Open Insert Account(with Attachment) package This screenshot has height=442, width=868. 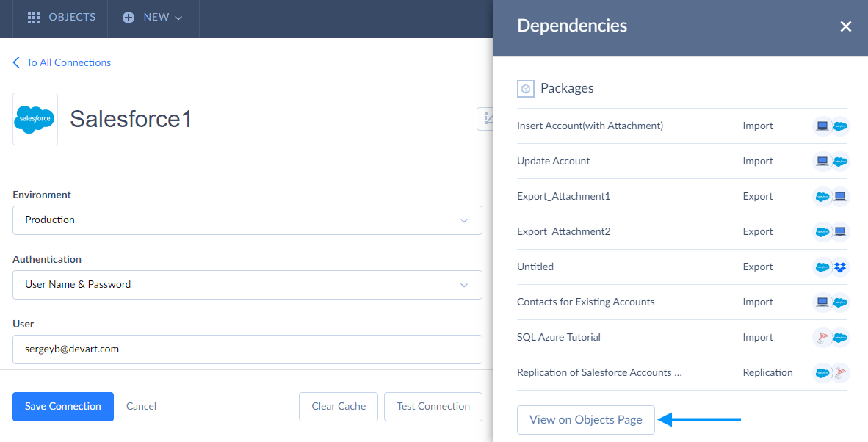click(x=590, y=126)
